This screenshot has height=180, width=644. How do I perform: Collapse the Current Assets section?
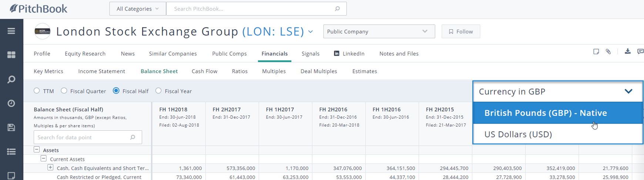pyautogui.click(x=43, y=158)
